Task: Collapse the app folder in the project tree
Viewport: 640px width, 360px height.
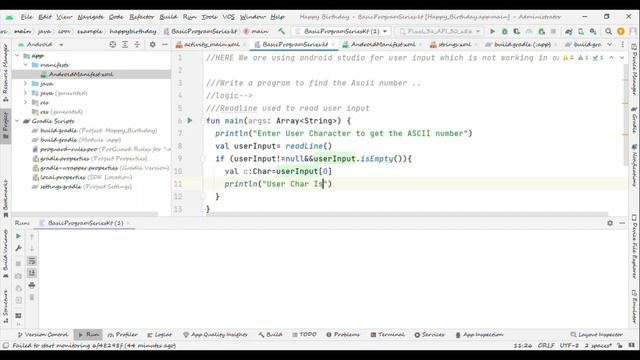Action: [x=17, y=56]
